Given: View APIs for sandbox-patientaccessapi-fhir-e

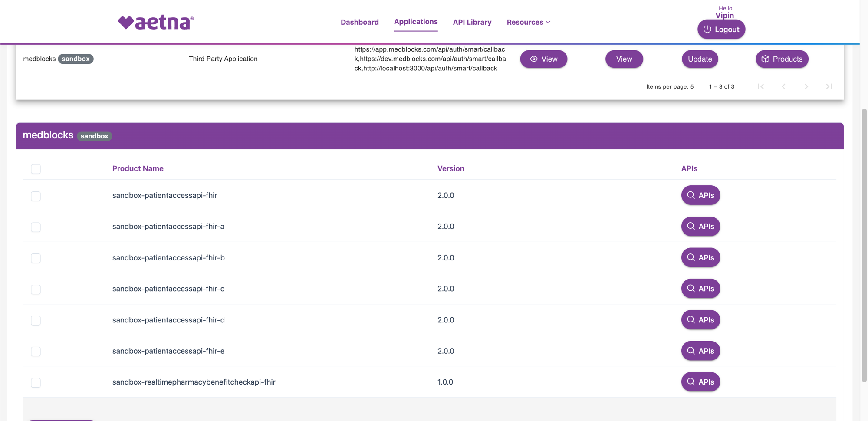Looking at the screenshot, I should pos(700,351).
